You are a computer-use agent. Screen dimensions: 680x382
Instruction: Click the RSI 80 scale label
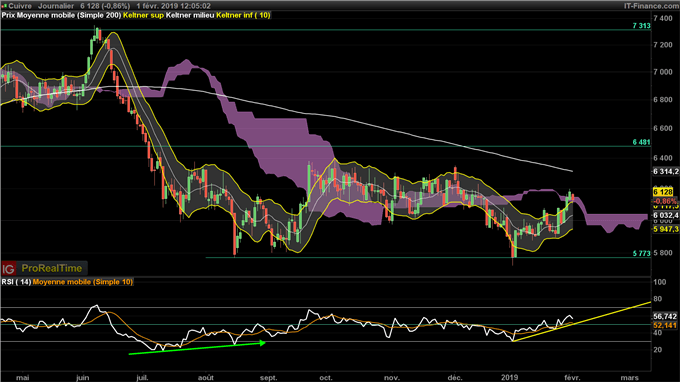657,299
